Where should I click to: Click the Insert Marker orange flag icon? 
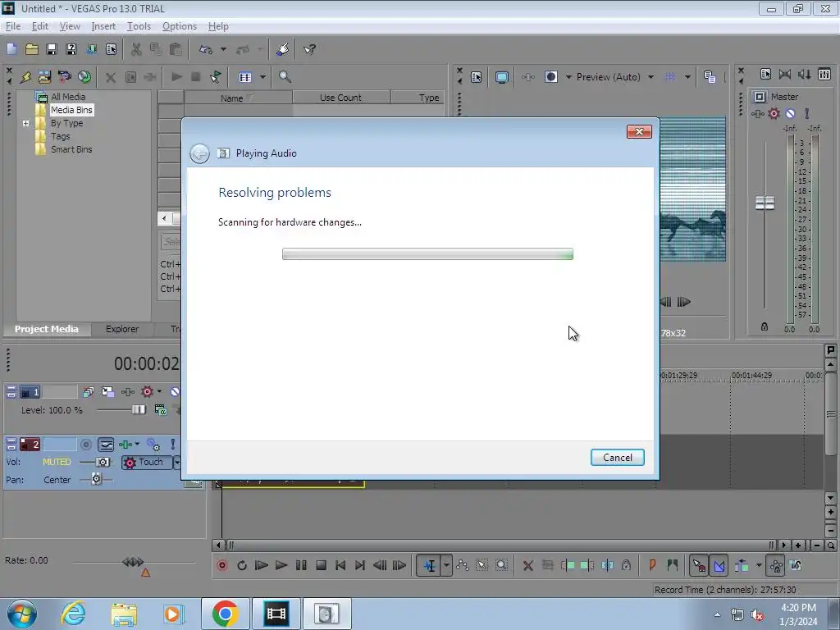[652, 565]
